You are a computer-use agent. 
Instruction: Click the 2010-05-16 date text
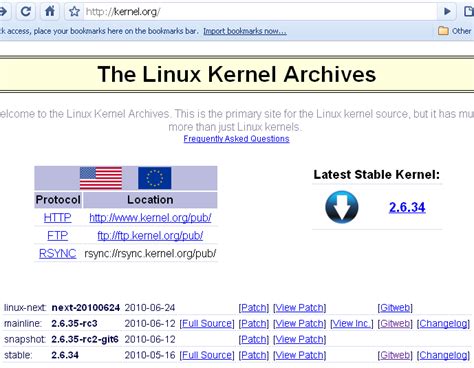[x=150, y=355]
